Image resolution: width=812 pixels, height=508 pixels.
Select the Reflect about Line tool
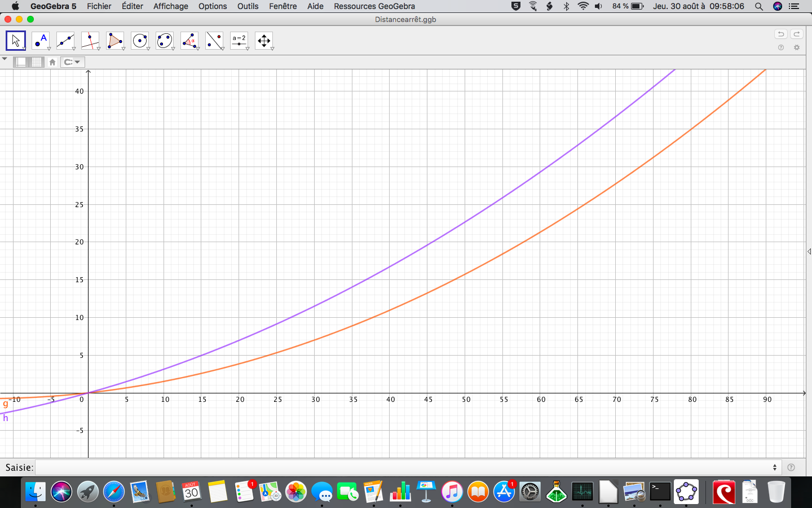pyautogui.click(x=214, y=41)
